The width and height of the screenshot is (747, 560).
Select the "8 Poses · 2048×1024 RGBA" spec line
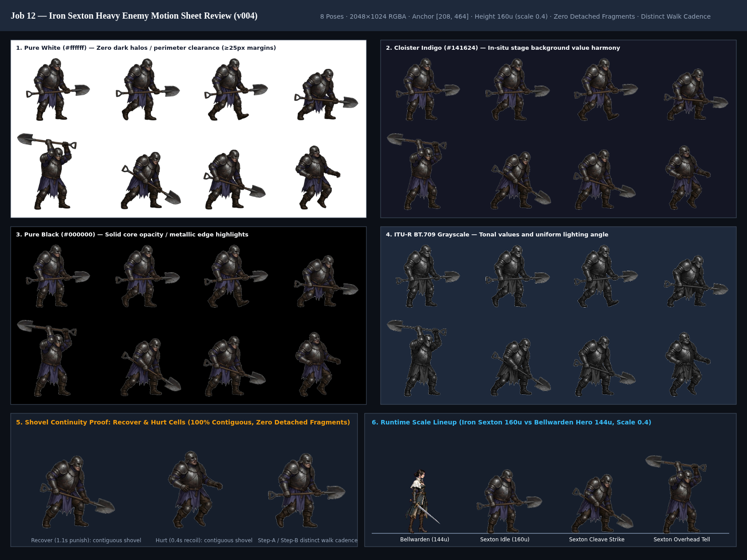[x=515, y=16]
